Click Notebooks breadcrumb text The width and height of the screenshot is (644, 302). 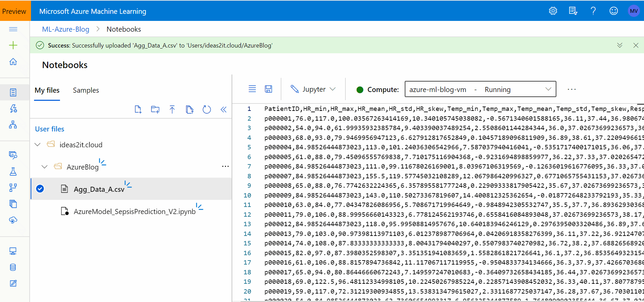[x=124, y=29]
